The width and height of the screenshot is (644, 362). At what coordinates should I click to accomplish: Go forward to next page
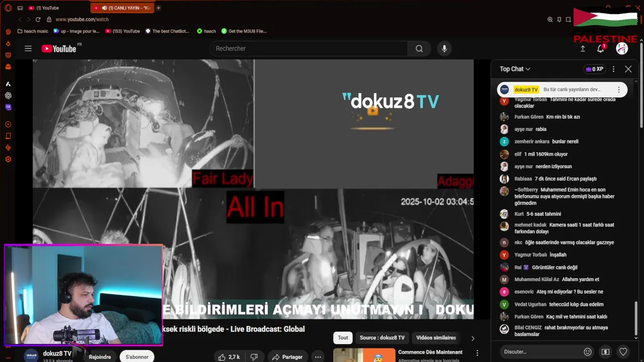tap(29, 20)
